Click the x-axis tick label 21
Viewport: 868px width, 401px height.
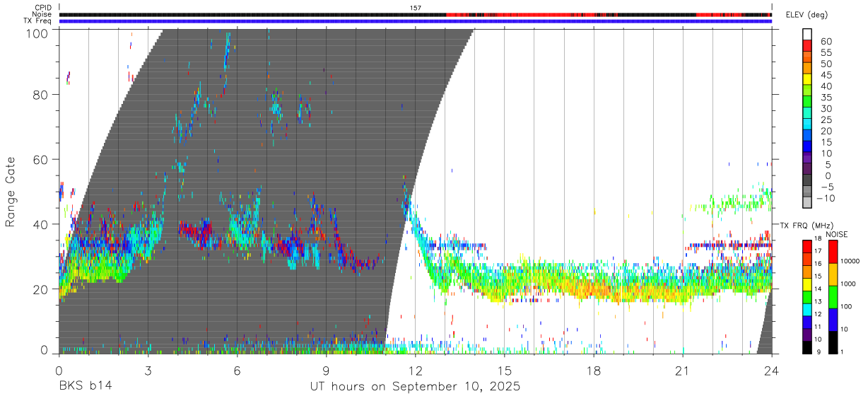(683, 371)
